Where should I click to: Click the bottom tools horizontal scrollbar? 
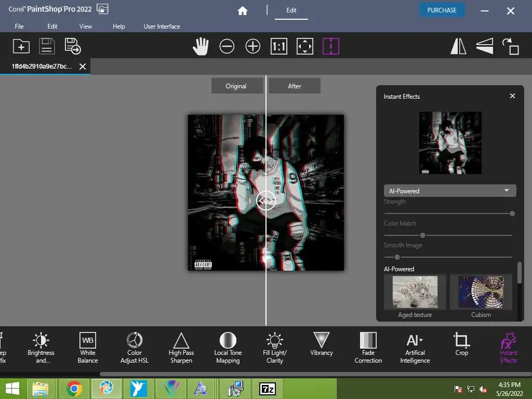pos(315,374)
